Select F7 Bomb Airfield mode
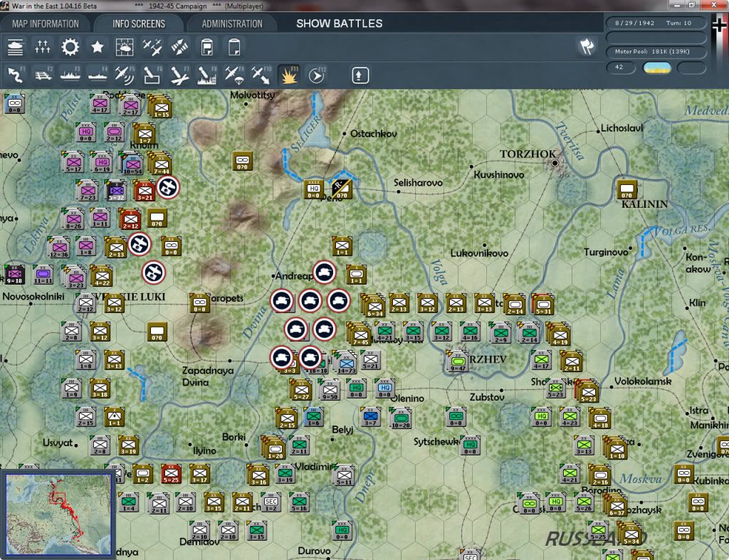 point(179,75)
